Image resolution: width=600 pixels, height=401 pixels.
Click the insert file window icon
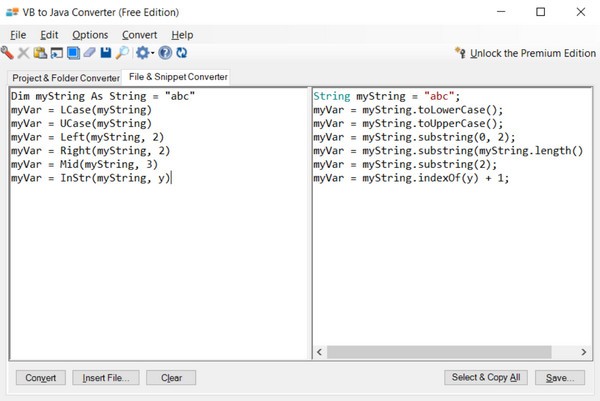point(57,53)
